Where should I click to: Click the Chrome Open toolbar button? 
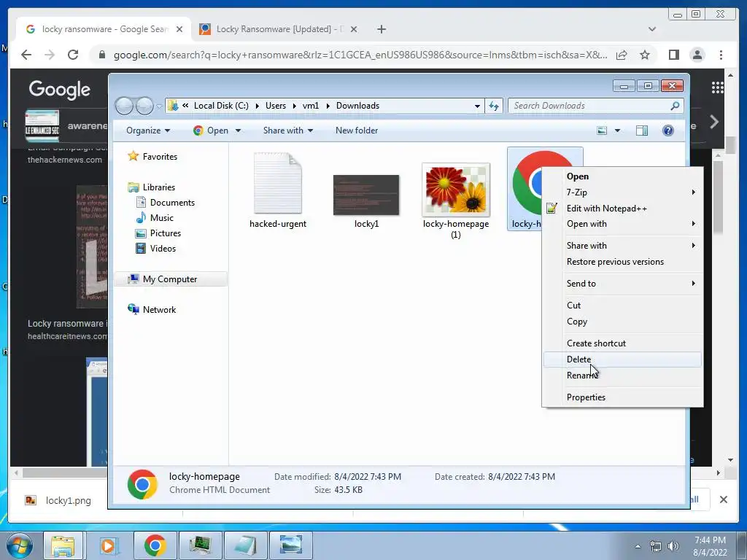pyautogui.click(x=211, y=131)
